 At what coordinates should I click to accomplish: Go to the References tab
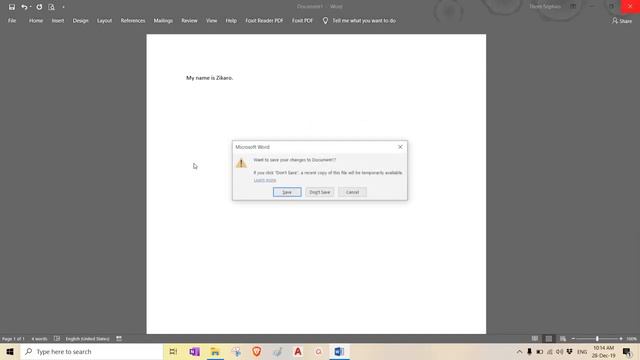[x=133, y=20]
